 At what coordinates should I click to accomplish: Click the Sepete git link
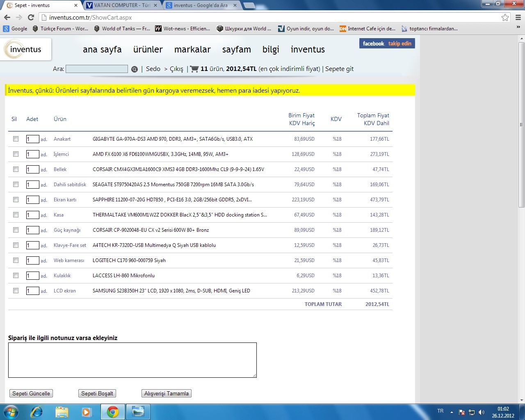tap(339, 69)
